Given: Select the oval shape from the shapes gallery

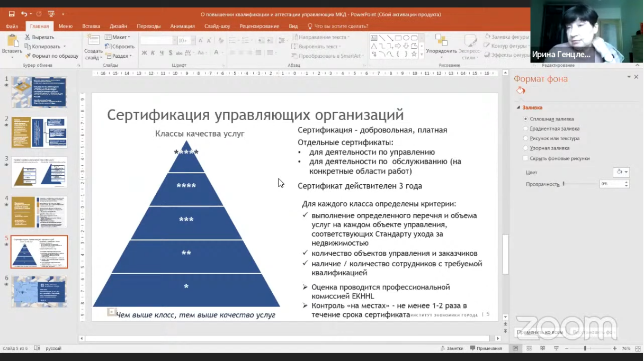Looking at the screenshot, I should coord(406,38).
